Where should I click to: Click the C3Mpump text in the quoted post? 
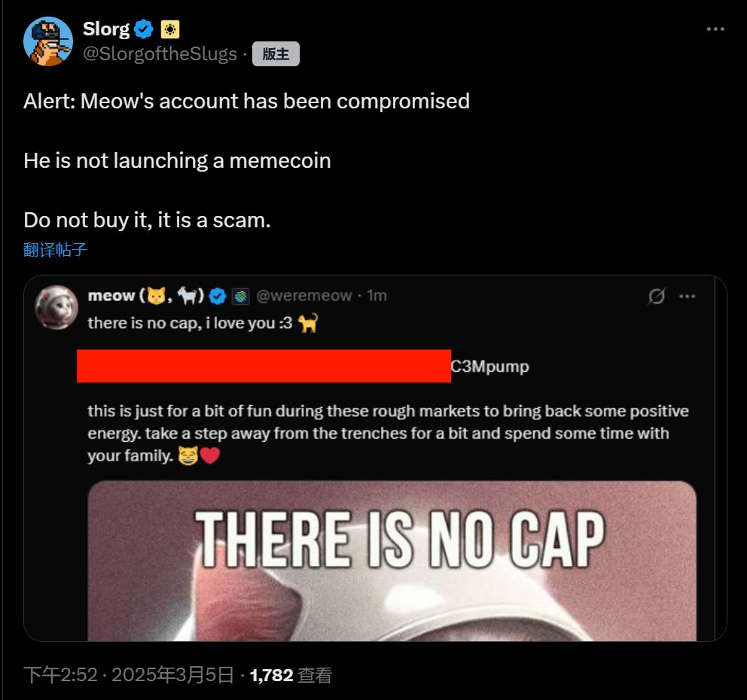click(x=489, y=367)
